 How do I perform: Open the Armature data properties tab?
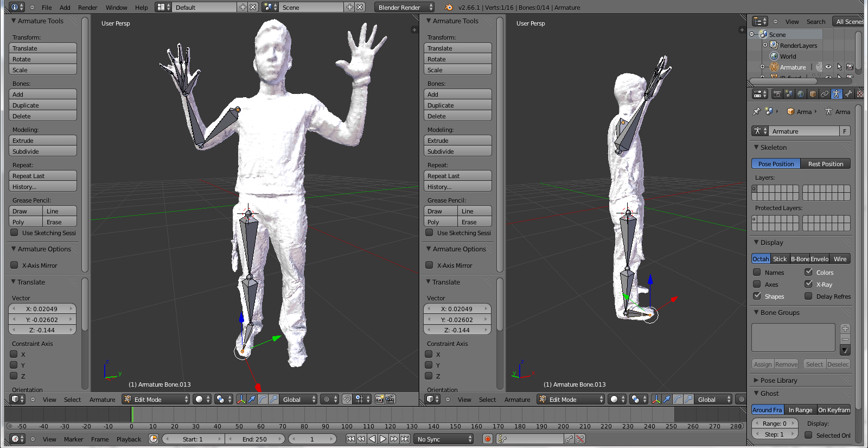(837, 94)
